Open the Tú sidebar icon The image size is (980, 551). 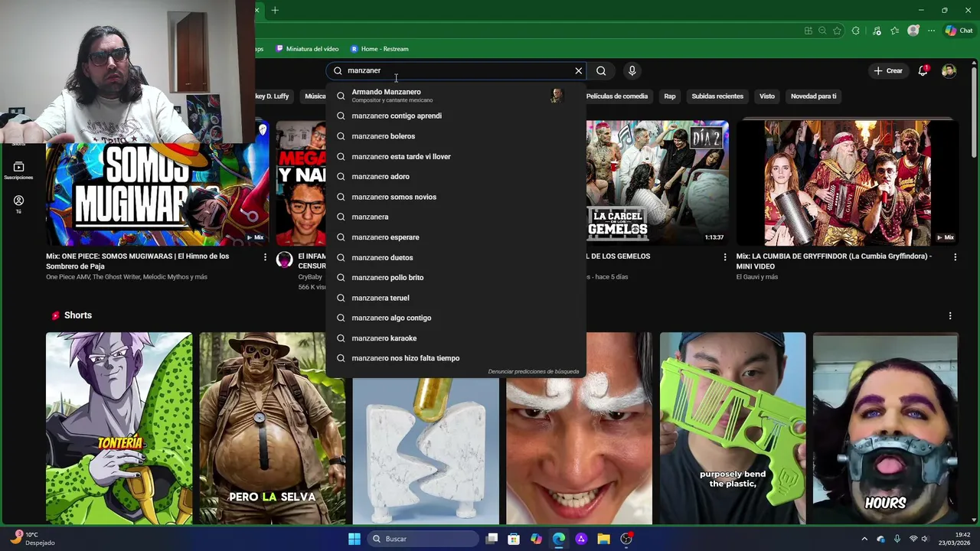[18, 204]
